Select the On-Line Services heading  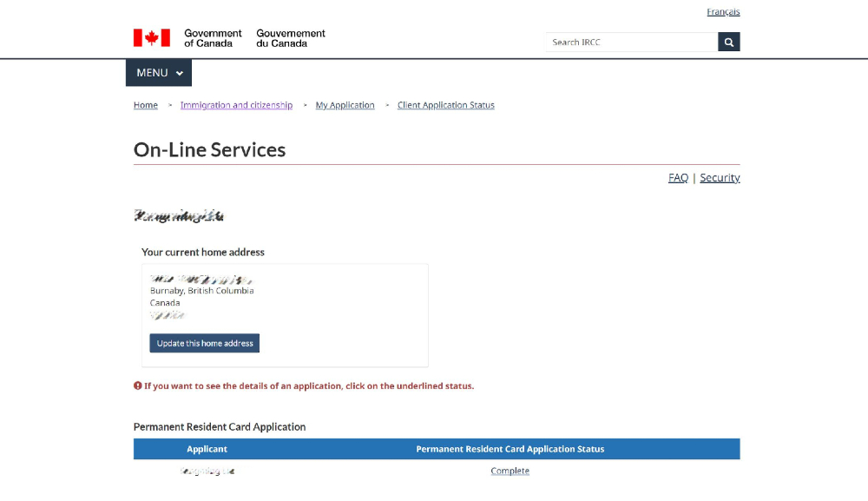point(210,150)
